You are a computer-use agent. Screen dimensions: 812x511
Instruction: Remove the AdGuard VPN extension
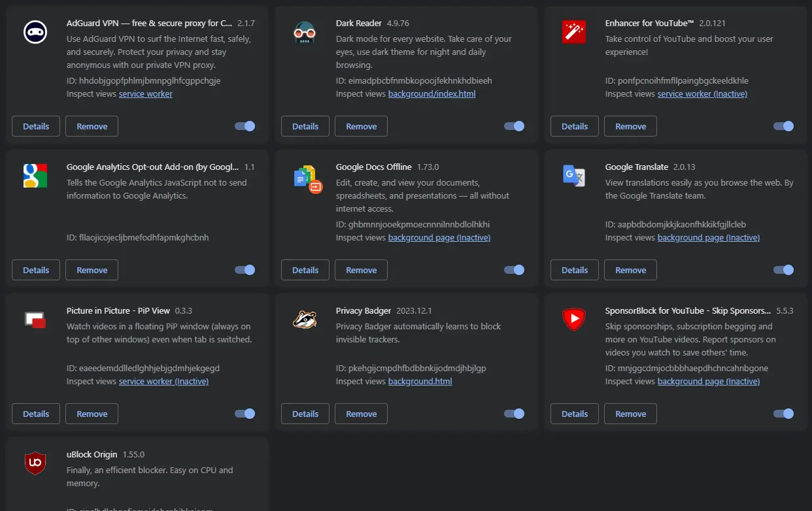(x=92, y=126)
